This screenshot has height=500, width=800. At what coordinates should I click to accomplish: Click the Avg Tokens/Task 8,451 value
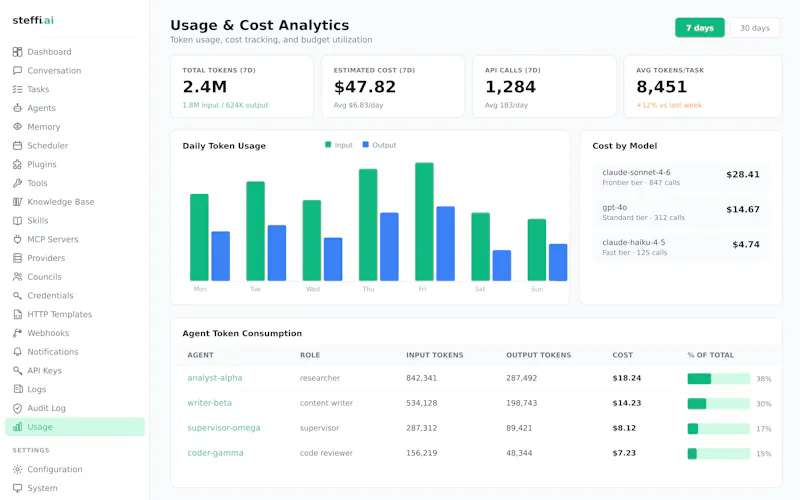[x=662, y=87]
